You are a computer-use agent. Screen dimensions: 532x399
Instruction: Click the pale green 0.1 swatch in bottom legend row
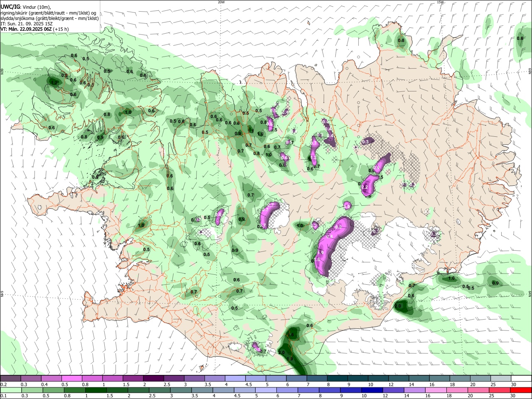11,390
